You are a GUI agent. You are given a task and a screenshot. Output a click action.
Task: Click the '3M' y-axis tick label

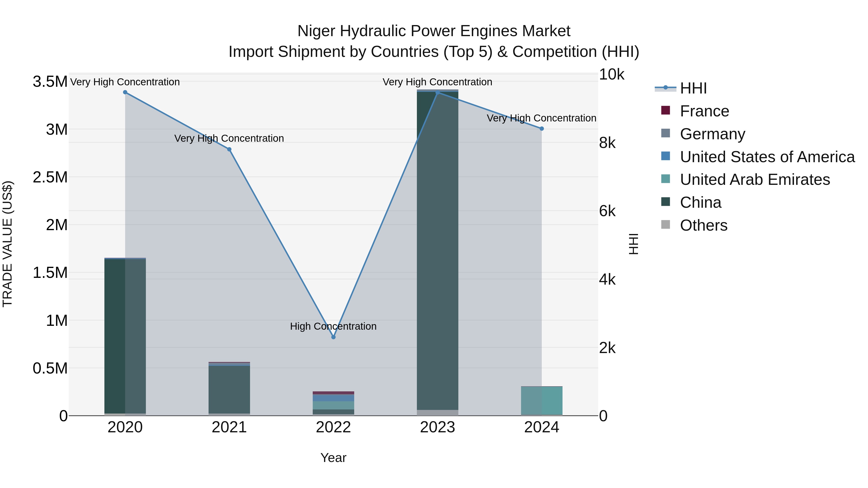tap(57, 129)
